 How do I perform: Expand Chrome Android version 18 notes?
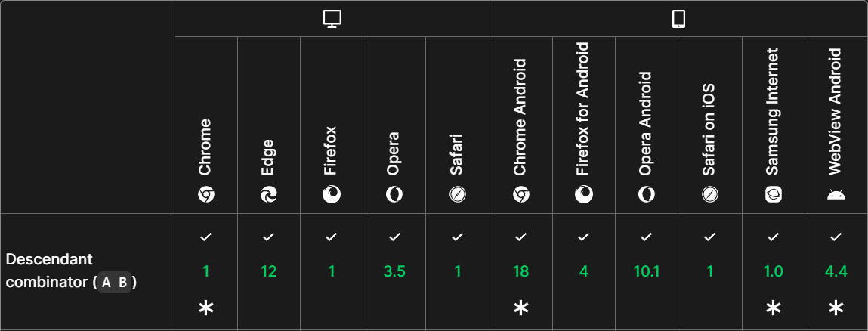[520, 308]
